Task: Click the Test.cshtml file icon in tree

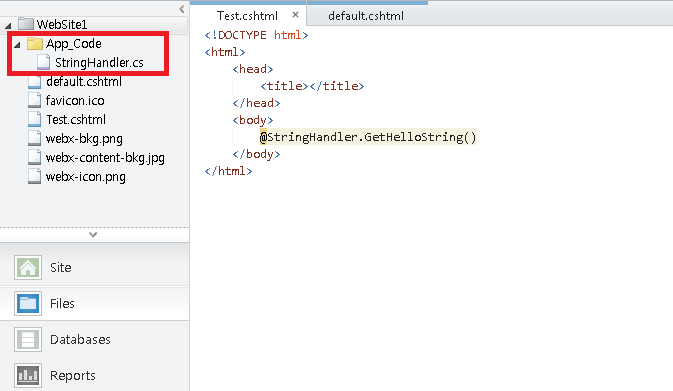Action: (34, 119)
